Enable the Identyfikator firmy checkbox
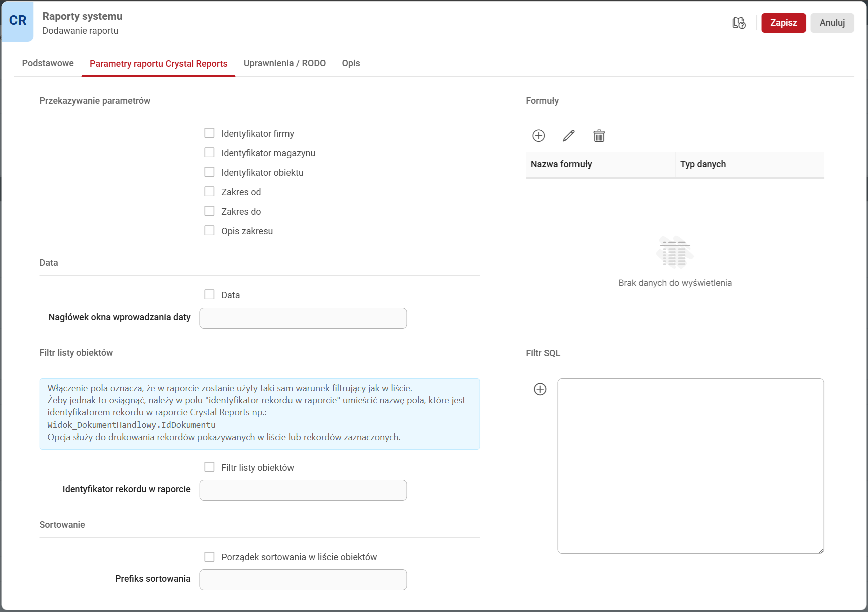Viewport: 868px width, 612px height. (x=209, y=133)
